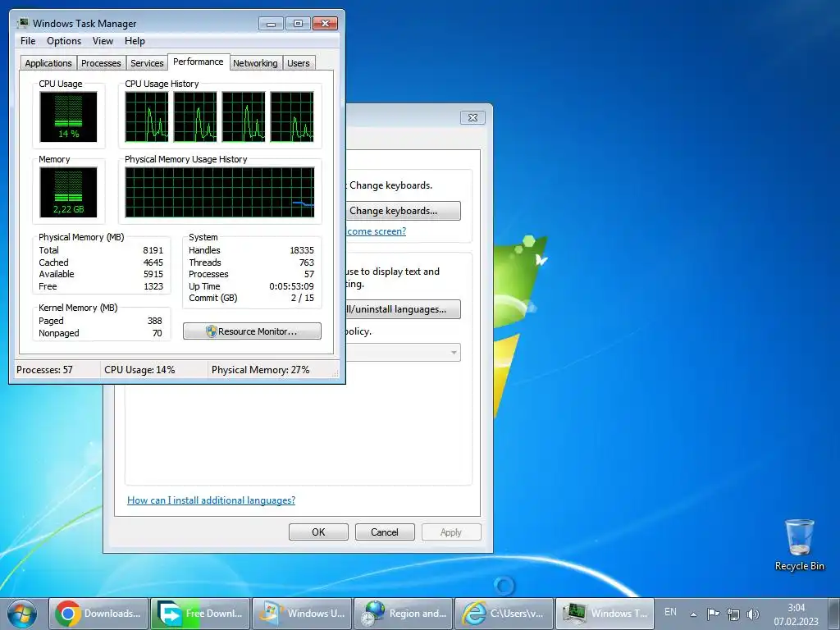Open Internet Explorer C:\Users taskbar item
This screenshot has height=630, width=840.
[504, 614]
